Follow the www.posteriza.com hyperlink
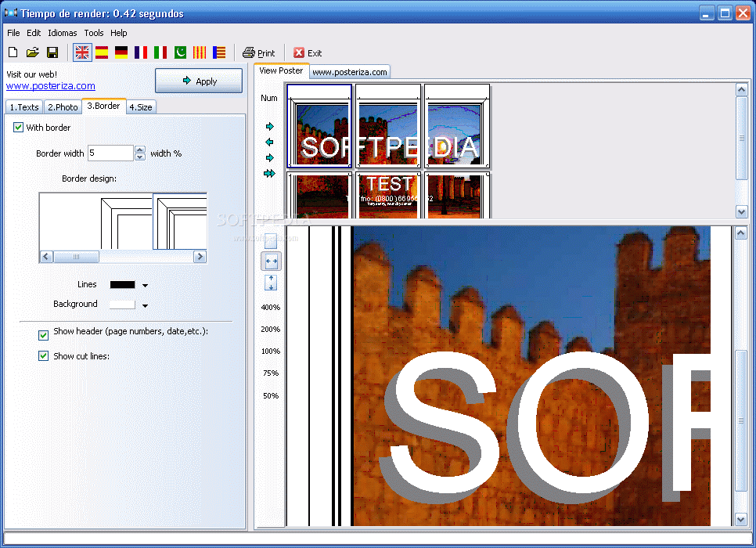756x548 pixels. (x=51, y=86)
